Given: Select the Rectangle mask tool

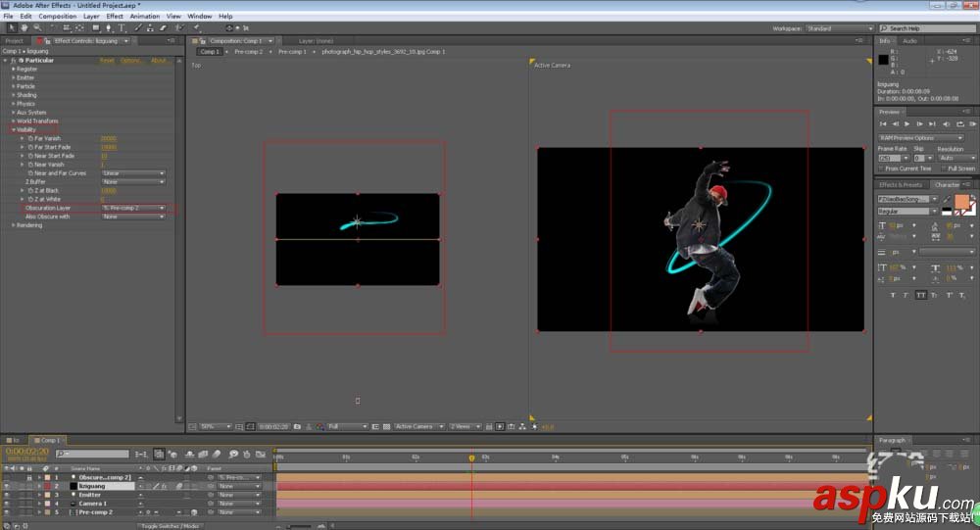Looking at the screenshot, I should 96,28.
